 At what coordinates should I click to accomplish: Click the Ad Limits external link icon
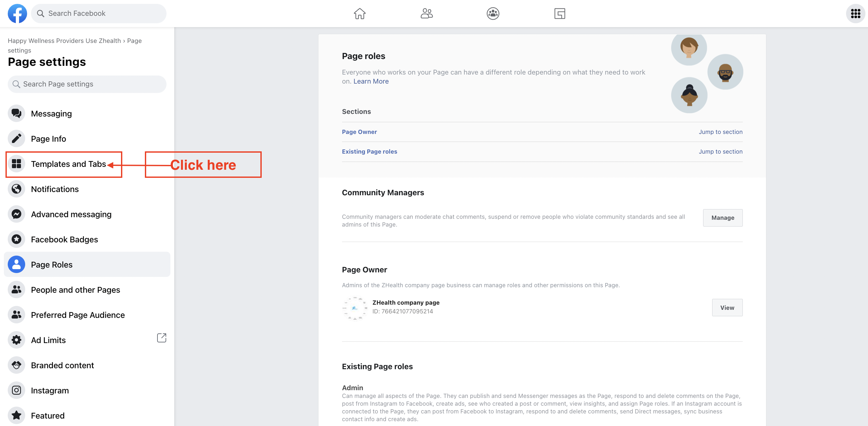[x=162, y=338]
